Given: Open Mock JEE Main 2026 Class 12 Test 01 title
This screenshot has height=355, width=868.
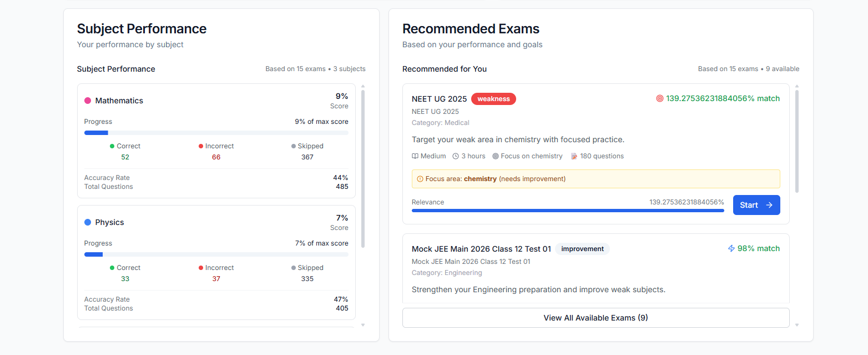Looking at the screenshot, I should click(481, 249).
